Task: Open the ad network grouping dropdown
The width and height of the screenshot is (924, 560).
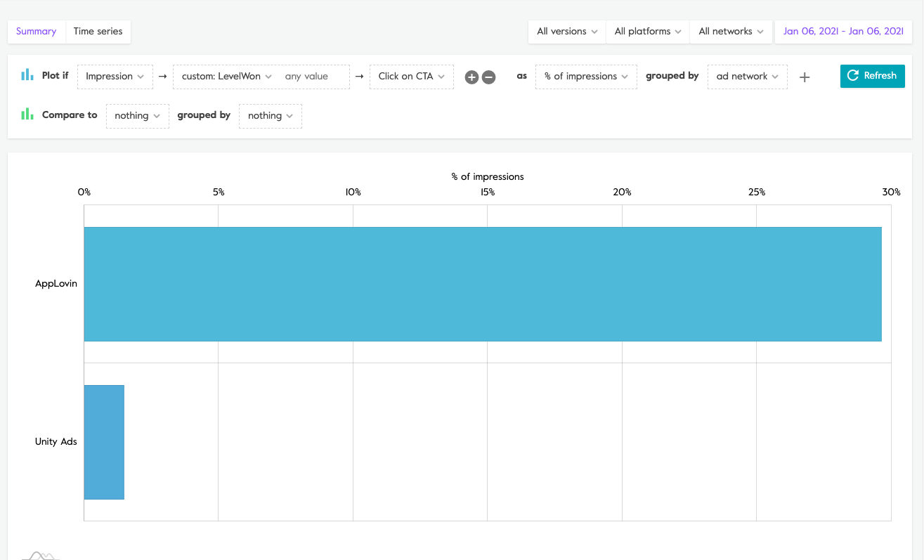Action: [x=748, y=77]
